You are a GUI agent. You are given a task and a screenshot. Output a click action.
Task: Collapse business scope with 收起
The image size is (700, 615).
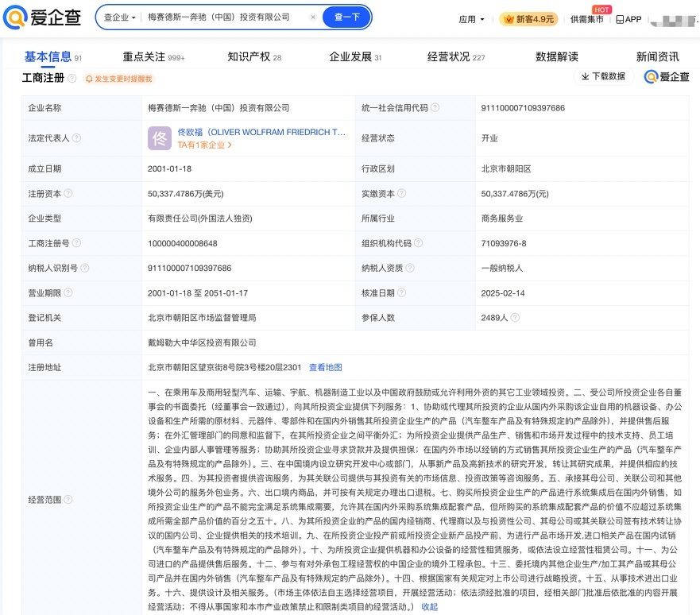(429, 606)
